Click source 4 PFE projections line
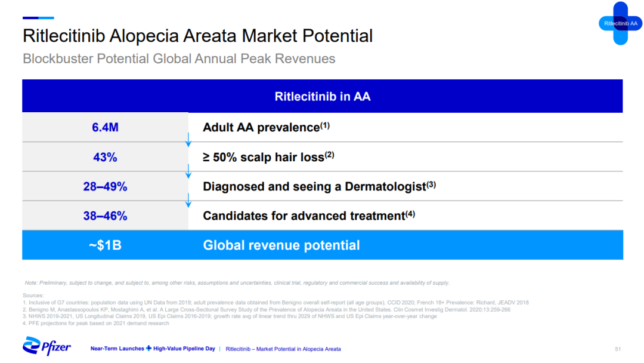The height and width of the screenshot is (363, 644). pyautogui.click(x=95, y=324)
